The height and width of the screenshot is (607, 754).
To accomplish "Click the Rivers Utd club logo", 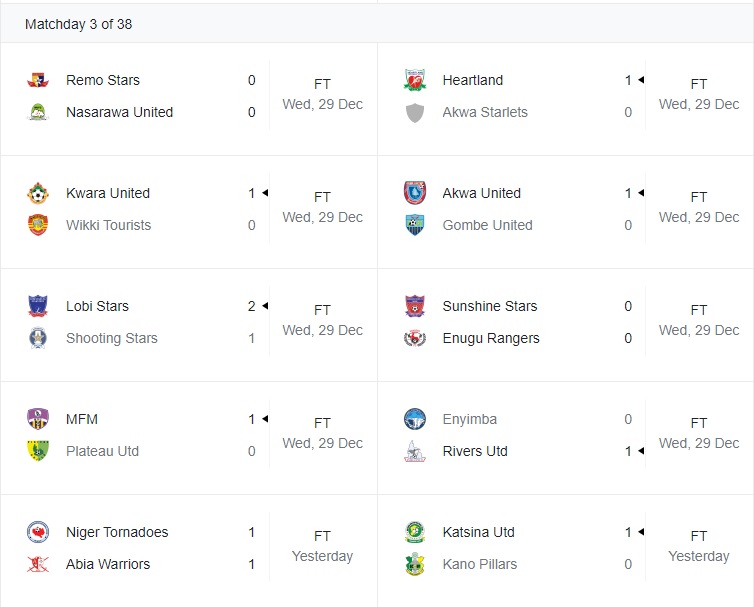I will pos(415,451).
